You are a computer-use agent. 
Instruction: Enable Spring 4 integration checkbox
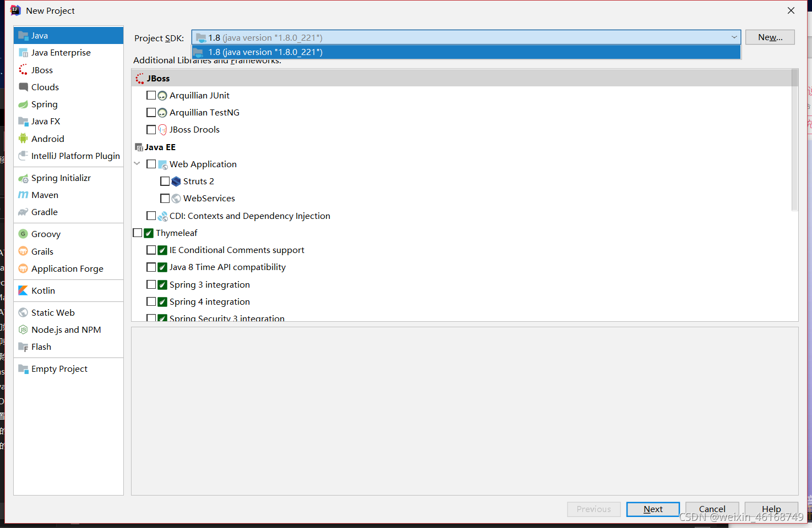(x=151, y=301)
